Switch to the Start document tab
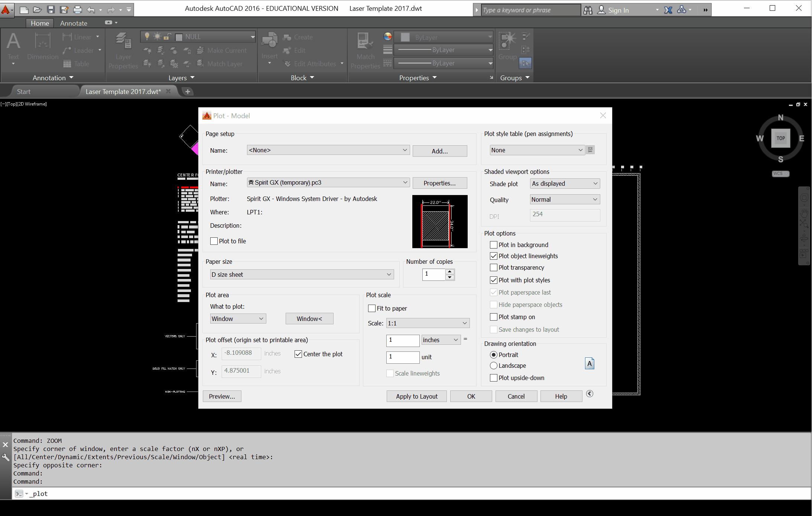 [x=24, y=91]
